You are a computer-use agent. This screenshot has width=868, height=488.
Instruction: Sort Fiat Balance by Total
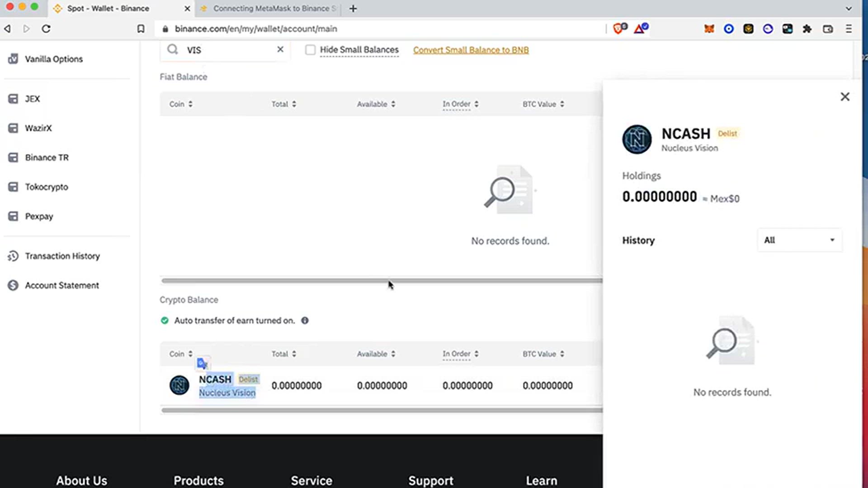click(284, 104)
